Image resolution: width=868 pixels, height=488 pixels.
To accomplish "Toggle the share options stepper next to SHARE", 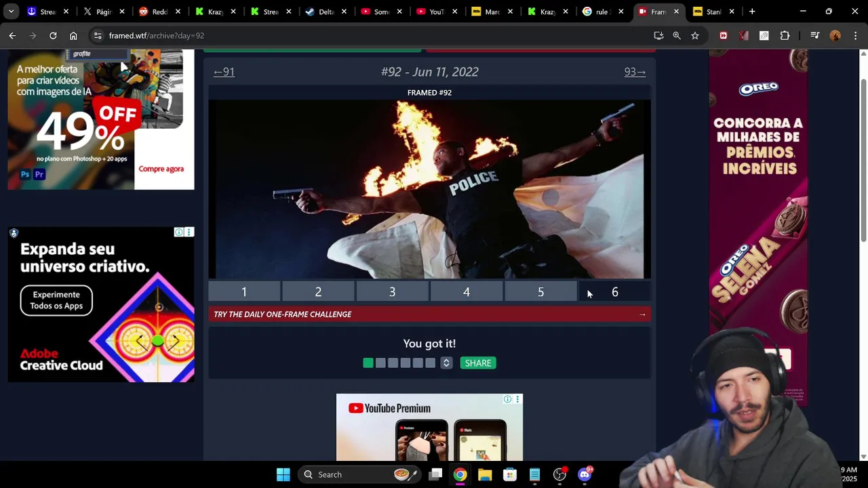I will 446,363.
